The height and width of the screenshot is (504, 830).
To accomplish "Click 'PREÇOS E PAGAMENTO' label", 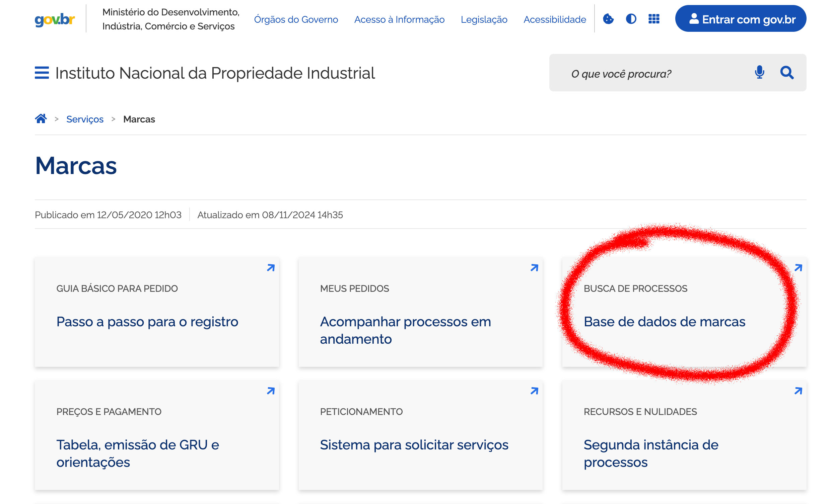I will click(109, 412).
